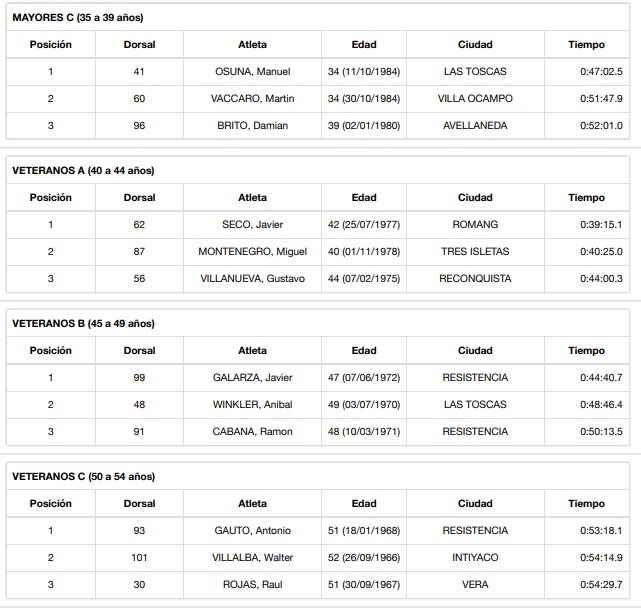
Task: Select time 0:39:15.1 for SECO, Javier
Action: tap(601, 225)
